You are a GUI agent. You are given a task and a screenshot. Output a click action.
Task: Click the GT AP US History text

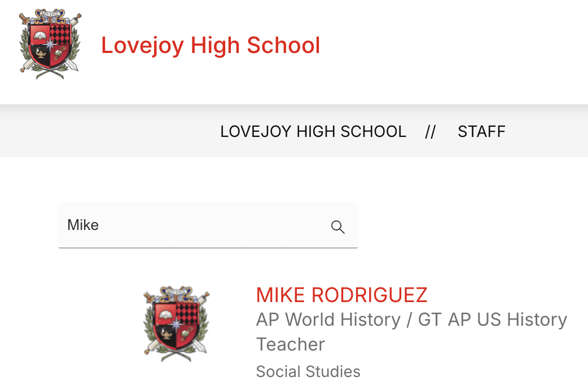pos(492,320)
